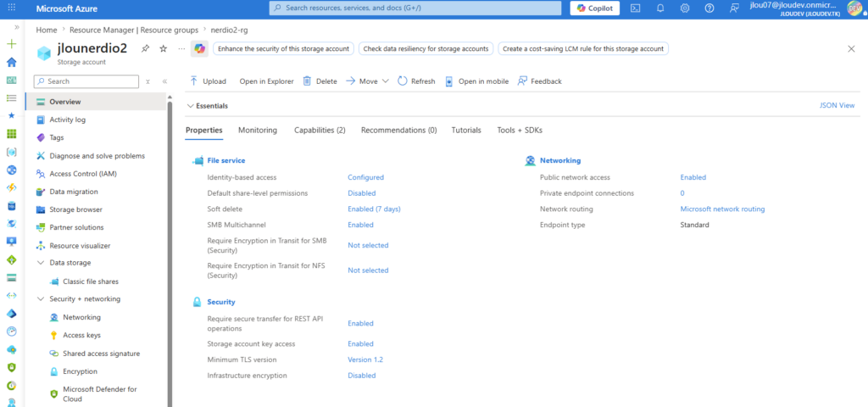Open the JSON View link
The image size is (868, 407).
(x=837, y=105)
